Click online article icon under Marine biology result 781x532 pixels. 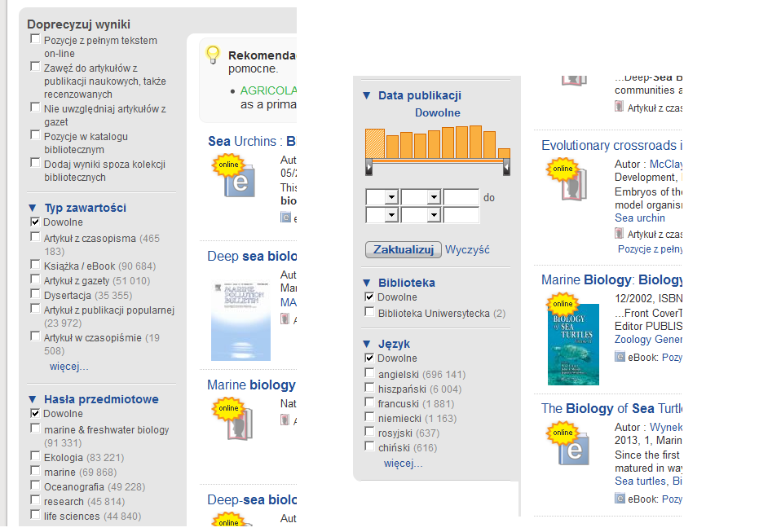click(234, 420)
